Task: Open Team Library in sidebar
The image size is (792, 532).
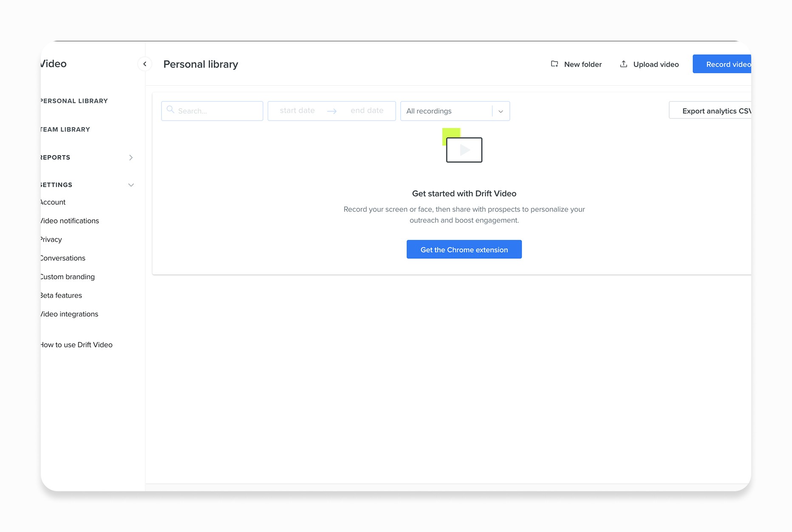Action: (65, 129)
